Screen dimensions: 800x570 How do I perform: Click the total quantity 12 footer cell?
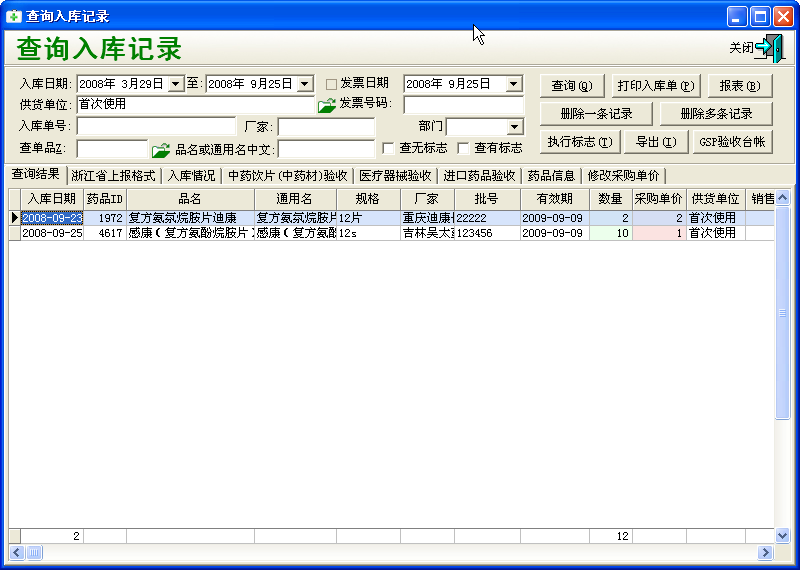[611, 536]
